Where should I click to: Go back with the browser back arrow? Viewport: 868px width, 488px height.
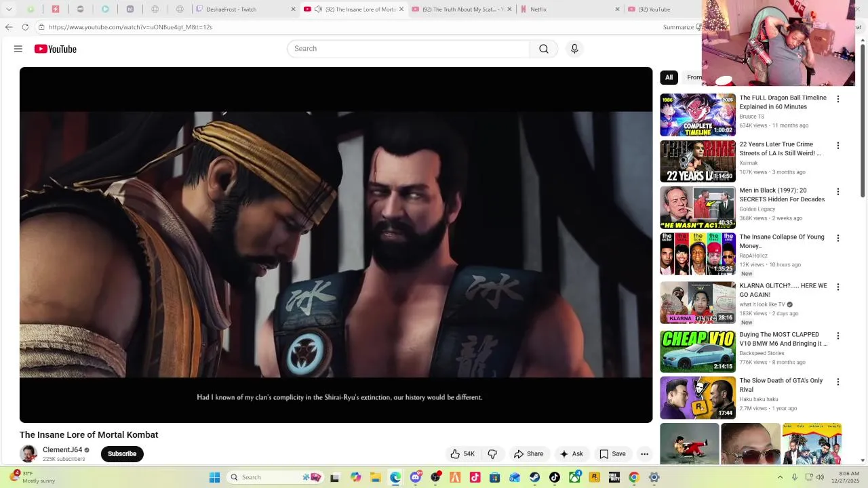click(x=9, y=27)
